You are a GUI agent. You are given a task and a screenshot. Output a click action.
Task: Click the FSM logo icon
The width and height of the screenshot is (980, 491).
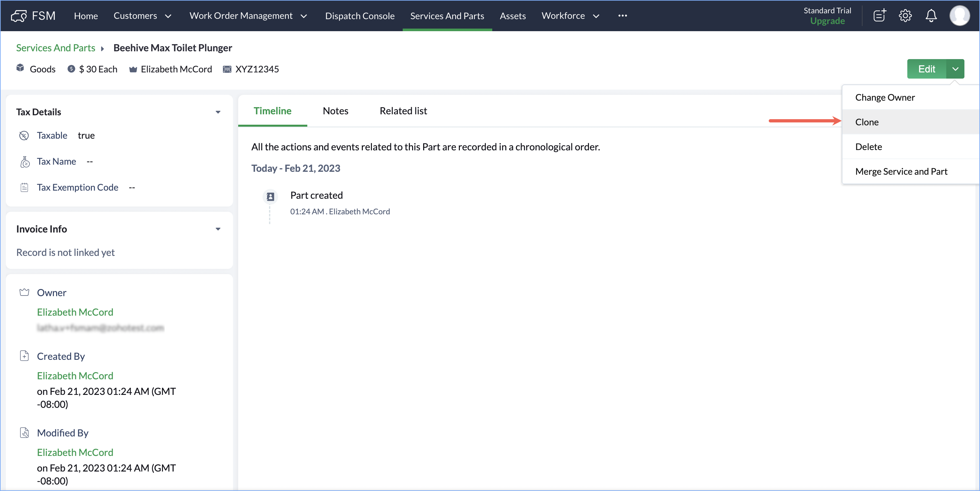tap(18, 16)
